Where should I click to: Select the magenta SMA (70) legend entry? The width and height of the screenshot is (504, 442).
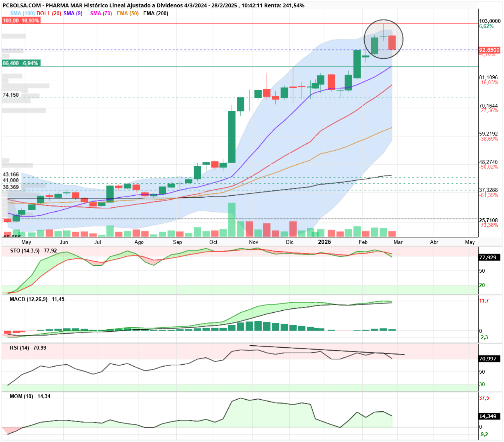tap(101, 13)
